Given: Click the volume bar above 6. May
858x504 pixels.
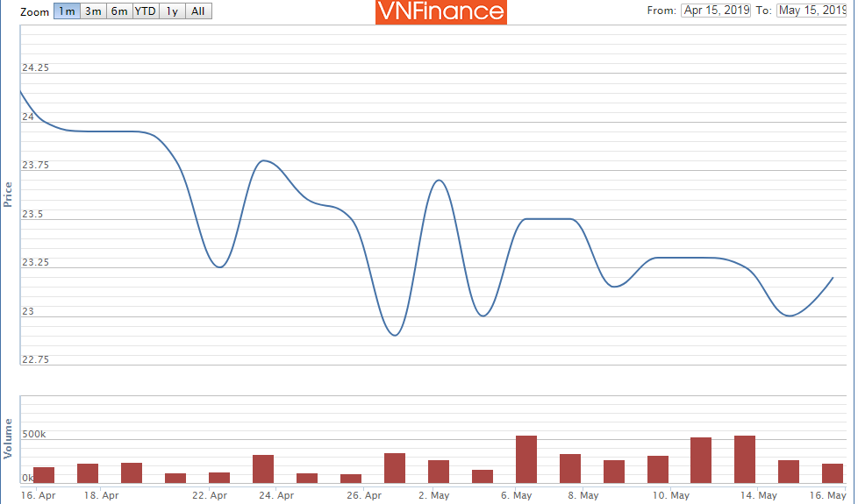Looking at the screenshot, I should 526,459.
